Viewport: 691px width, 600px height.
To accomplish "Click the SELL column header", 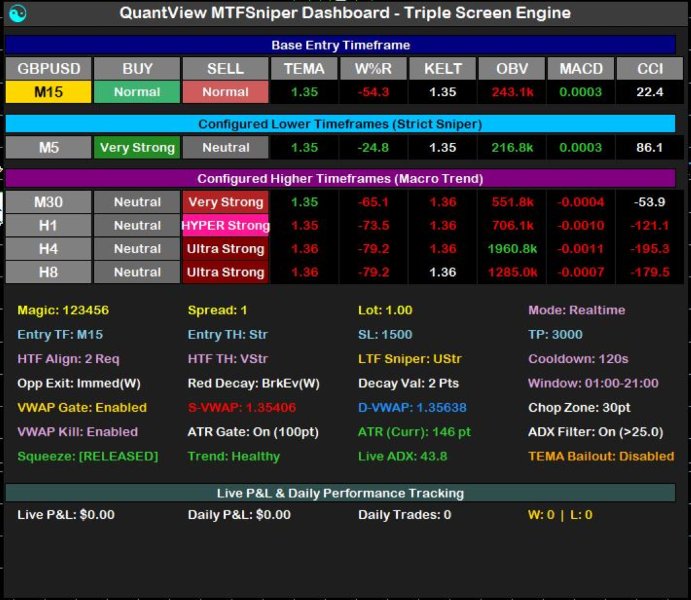I will coord(225,69).
